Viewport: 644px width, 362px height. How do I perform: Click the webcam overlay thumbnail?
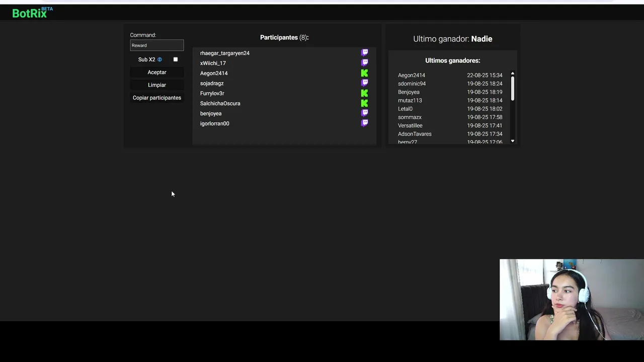click(572, 300)
